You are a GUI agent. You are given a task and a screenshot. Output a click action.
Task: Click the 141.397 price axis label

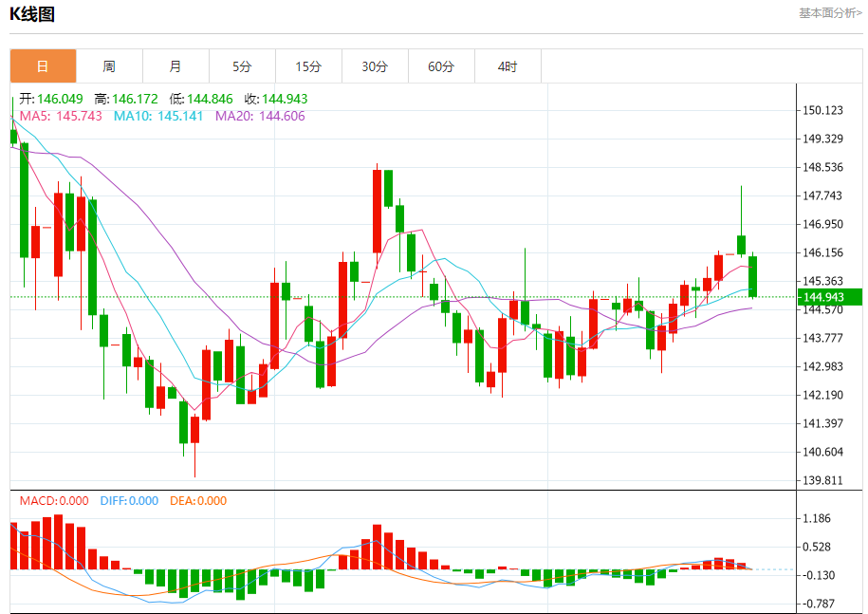822,423
